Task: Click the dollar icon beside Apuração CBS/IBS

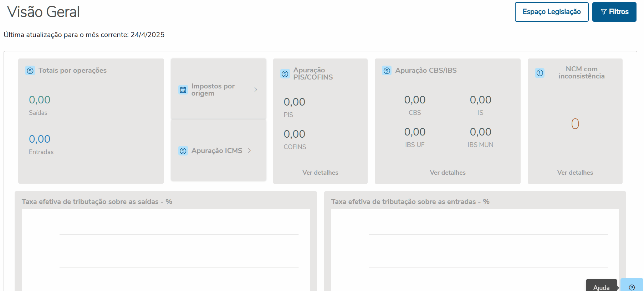Action: coord(387,71)
